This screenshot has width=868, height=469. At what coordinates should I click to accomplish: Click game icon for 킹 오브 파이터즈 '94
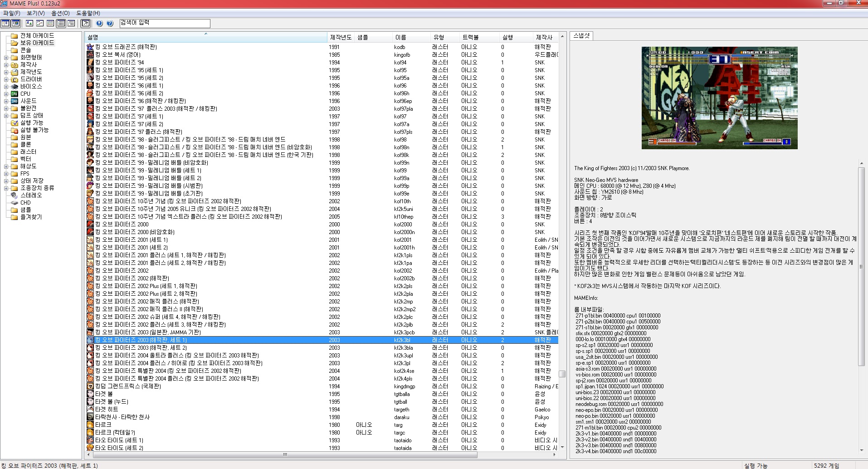point(90,63)
